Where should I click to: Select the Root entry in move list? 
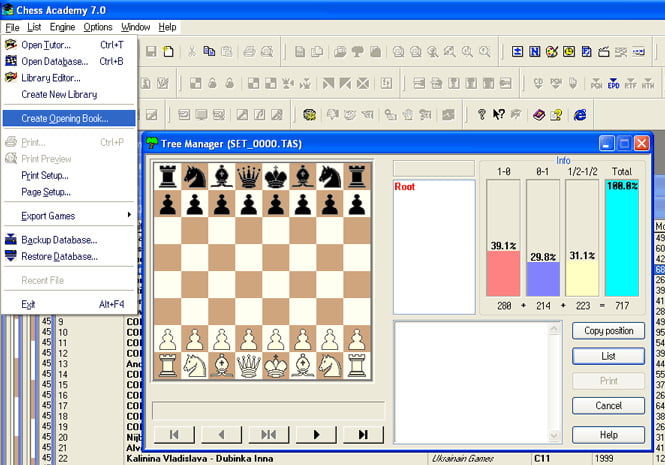(405, 187)
